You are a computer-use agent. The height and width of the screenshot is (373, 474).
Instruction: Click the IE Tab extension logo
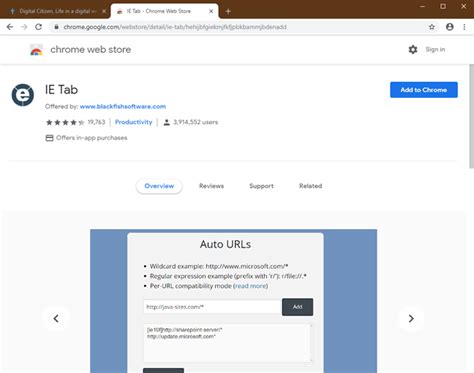23,95
